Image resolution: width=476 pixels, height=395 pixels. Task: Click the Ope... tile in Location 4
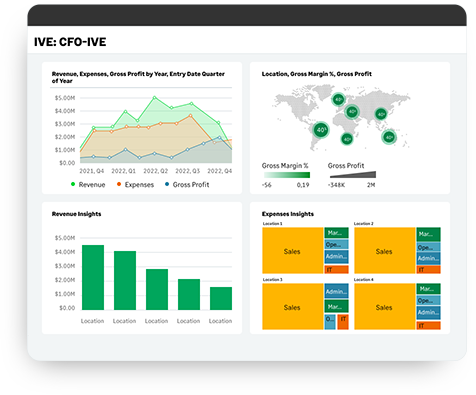(429, 300)
